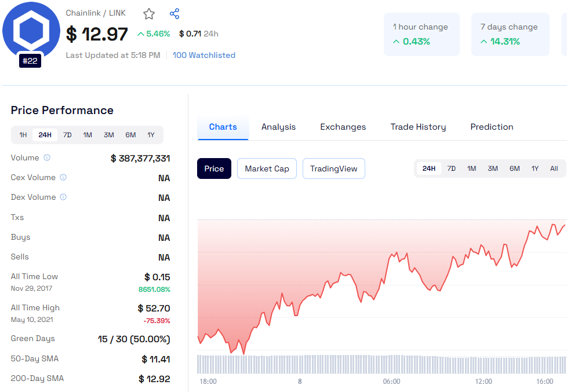Viewport: 567px width, 392px height.
Task: Click the 18:00 chart axis label
Action: [x=208, y=382]
